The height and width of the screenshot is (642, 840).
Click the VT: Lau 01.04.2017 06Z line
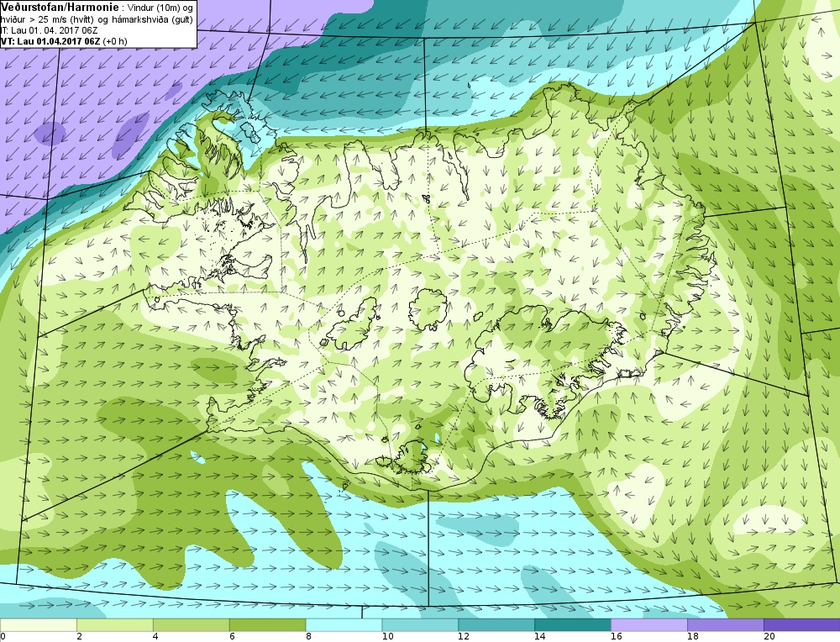[63, 41]
